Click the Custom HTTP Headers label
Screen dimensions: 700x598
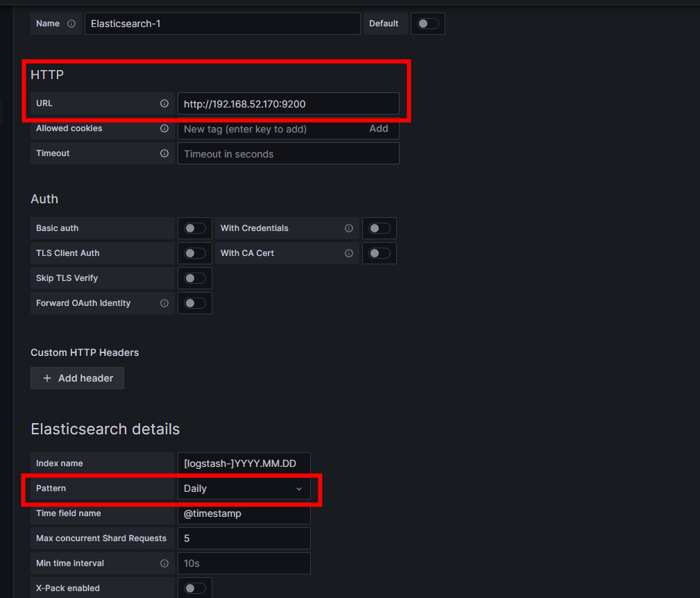(x=85, y=352)
